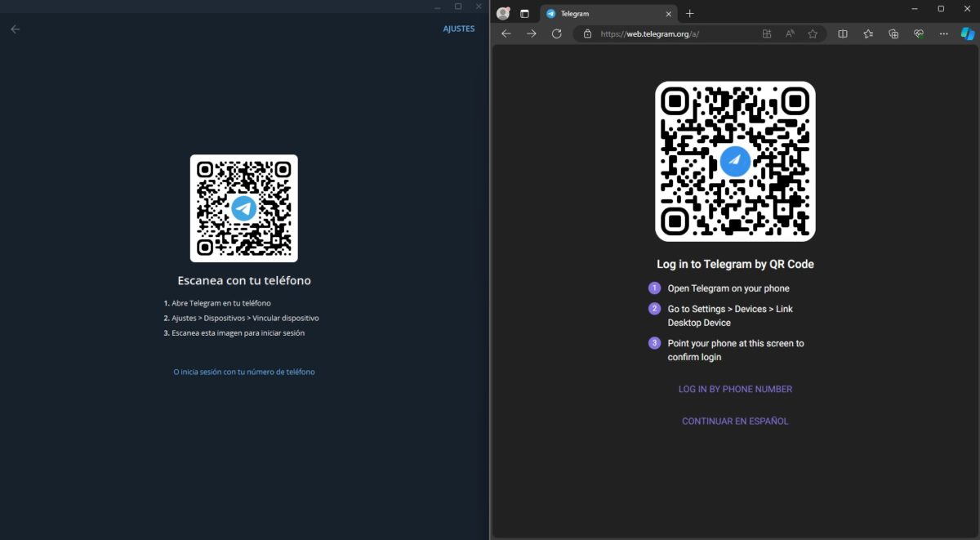Start Read aloud for the page
This screenshot has height=540, width=980.
(x=790, y=33)
